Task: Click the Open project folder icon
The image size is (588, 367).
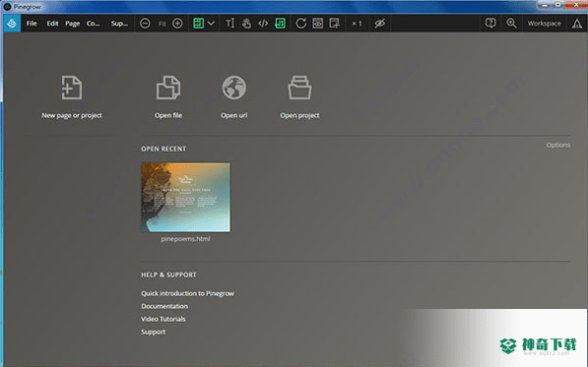Action: click(299, 88)
